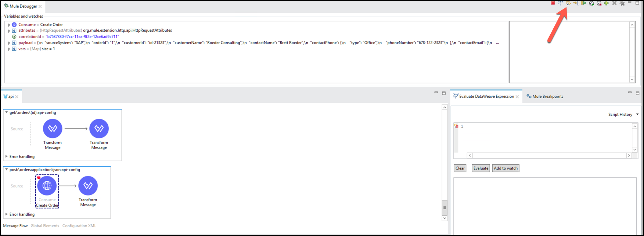
Task: Select the Transform Message in post orders flow
Action: pos(88,186)
